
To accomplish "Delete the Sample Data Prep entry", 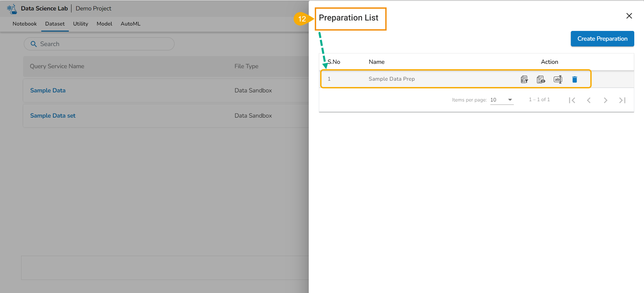I will pos(575,79).
